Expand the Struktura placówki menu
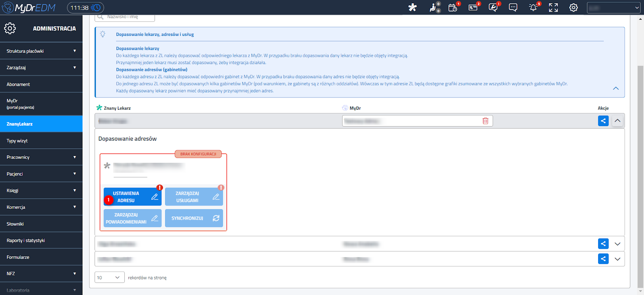644x295 pixels. pyautogui.click(x=41, y=51)
